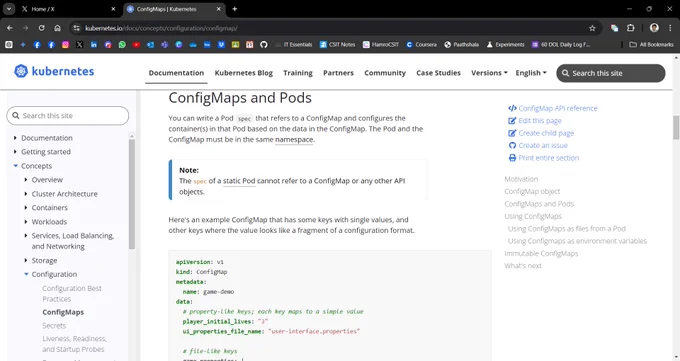680x361 pixels.
Task: Open the ConfigMap API reference link
Action: (x=553, y=108)
